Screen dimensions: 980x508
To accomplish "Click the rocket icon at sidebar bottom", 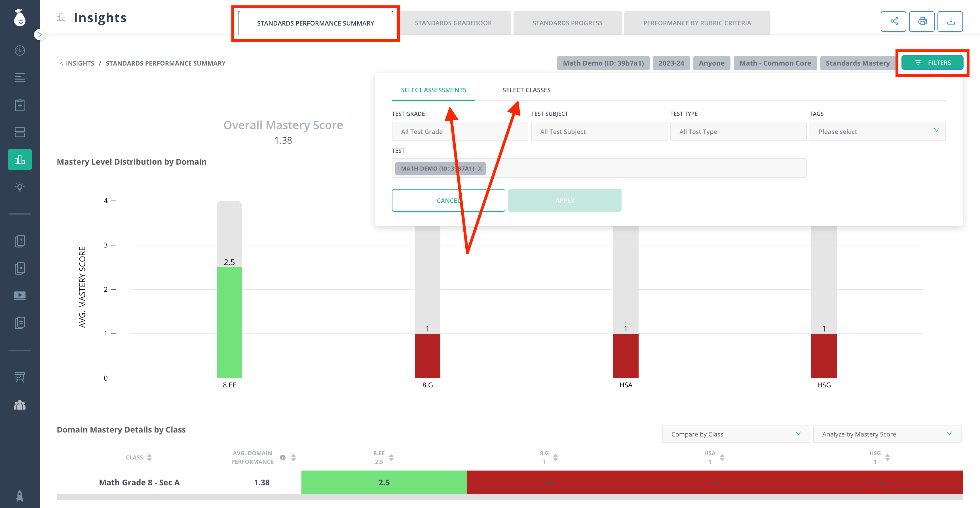I will pyautogui.click(x=20, y=496).
